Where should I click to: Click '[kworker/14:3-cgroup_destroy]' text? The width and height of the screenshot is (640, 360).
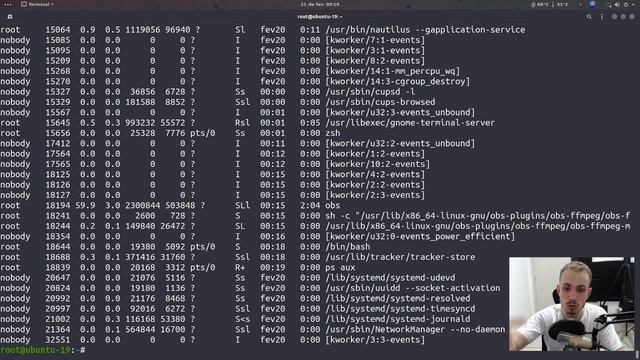[398, 81]
